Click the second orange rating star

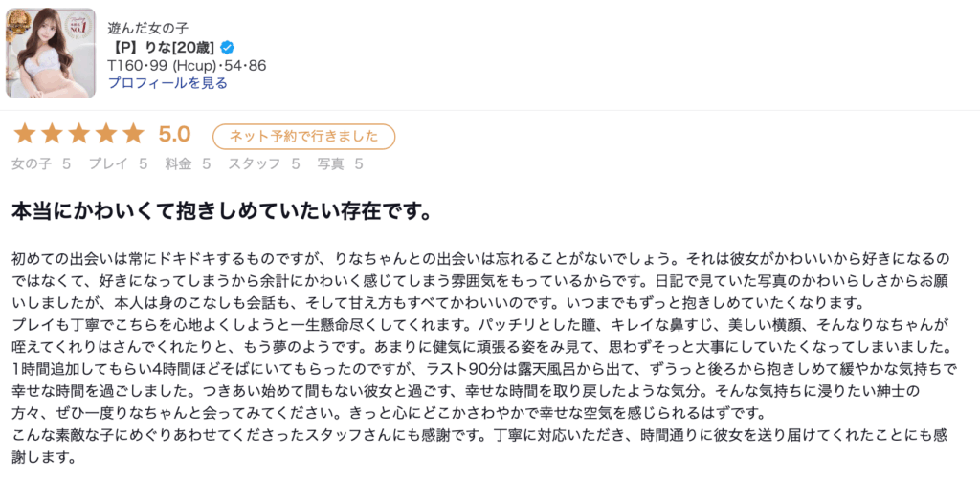click(x=53, y=135)
